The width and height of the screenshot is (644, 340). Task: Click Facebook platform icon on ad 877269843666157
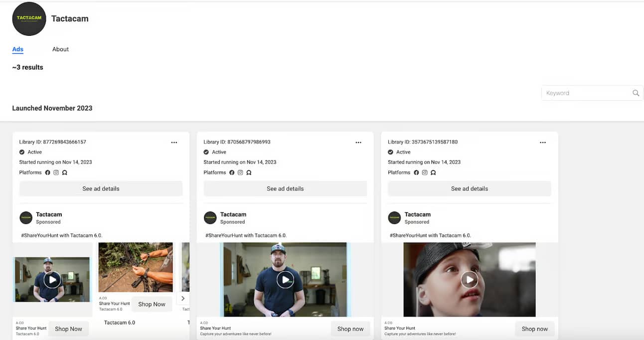[x=48, y=172]
